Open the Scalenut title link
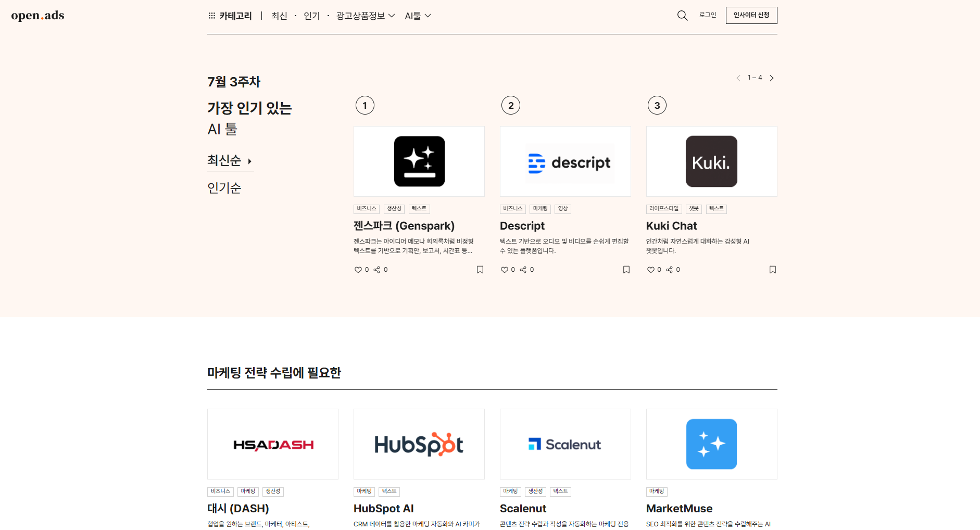 (523, 509)
